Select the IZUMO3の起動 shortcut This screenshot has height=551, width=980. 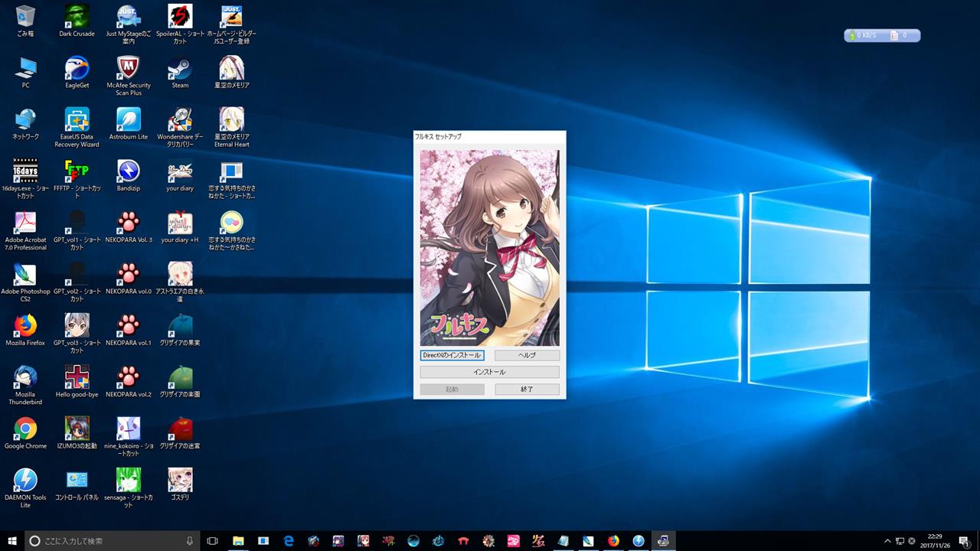coord(77,432)
